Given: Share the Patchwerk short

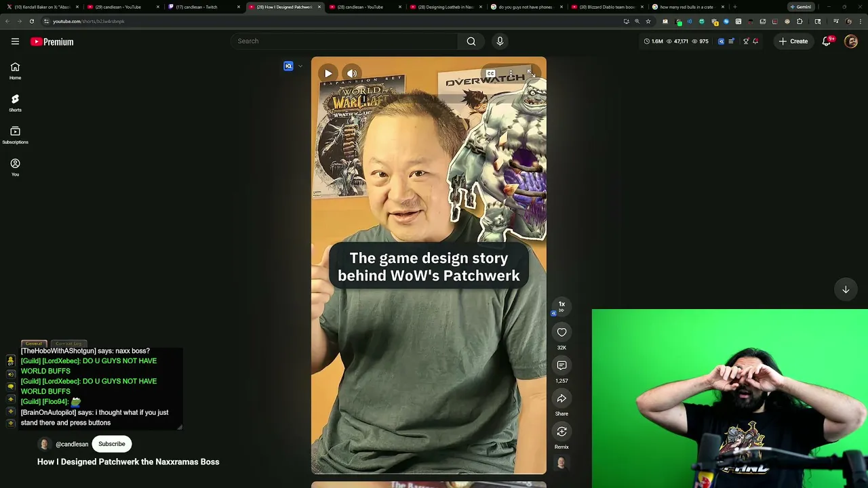Looking at the screenshot, I should point(561,399).
